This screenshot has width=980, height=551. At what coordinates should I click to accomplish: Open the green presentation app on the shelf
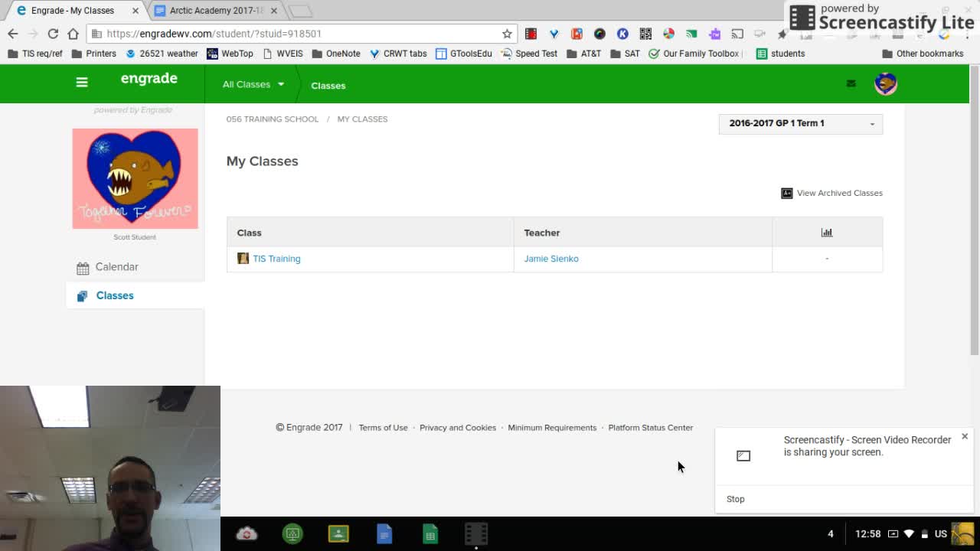[x=292, y=533]
